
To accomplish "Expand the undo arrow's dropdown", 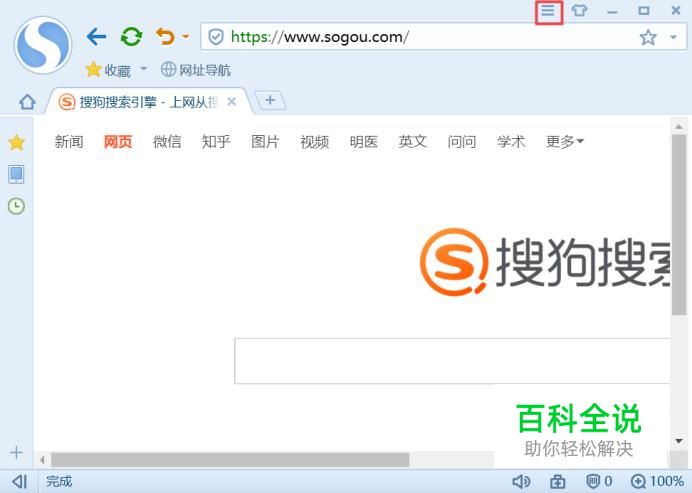I will coord(186,37).
